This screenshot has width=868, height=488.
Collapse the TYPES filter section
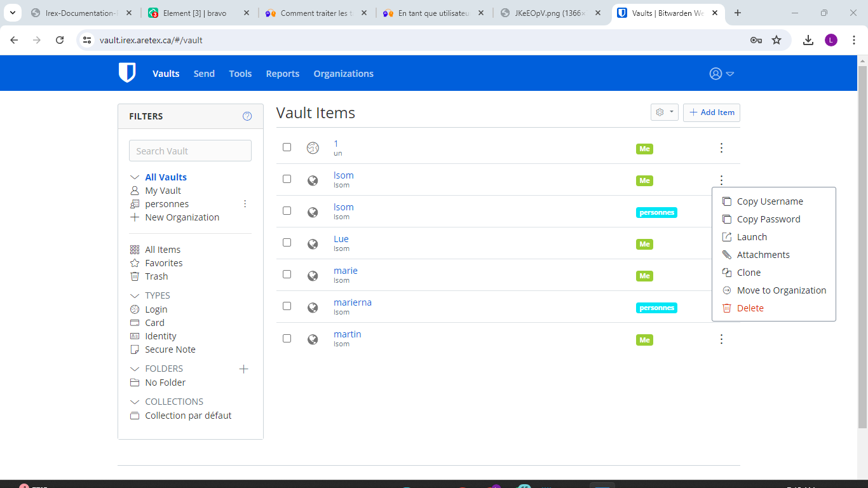134,295
